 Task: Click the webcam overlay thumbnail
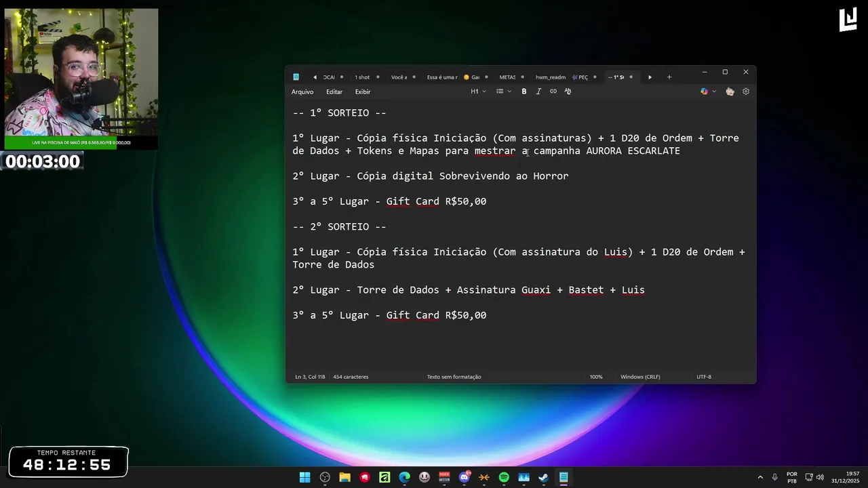click(x=81, y=73)
